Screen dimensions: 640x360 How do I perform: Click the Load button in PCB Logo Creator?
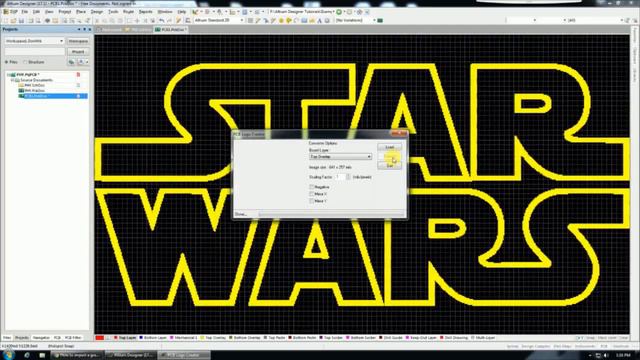click(x=389, y=147)
